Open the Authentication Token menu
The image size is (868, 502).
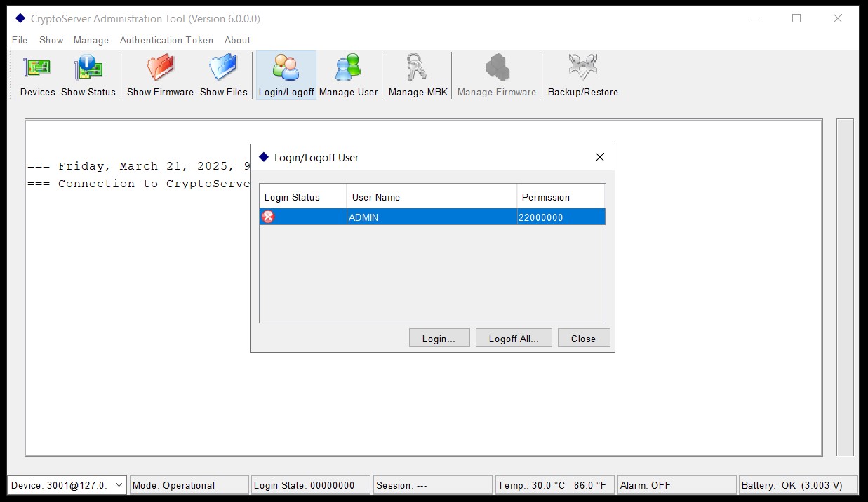pyautogui.click(x=166, y=40)
